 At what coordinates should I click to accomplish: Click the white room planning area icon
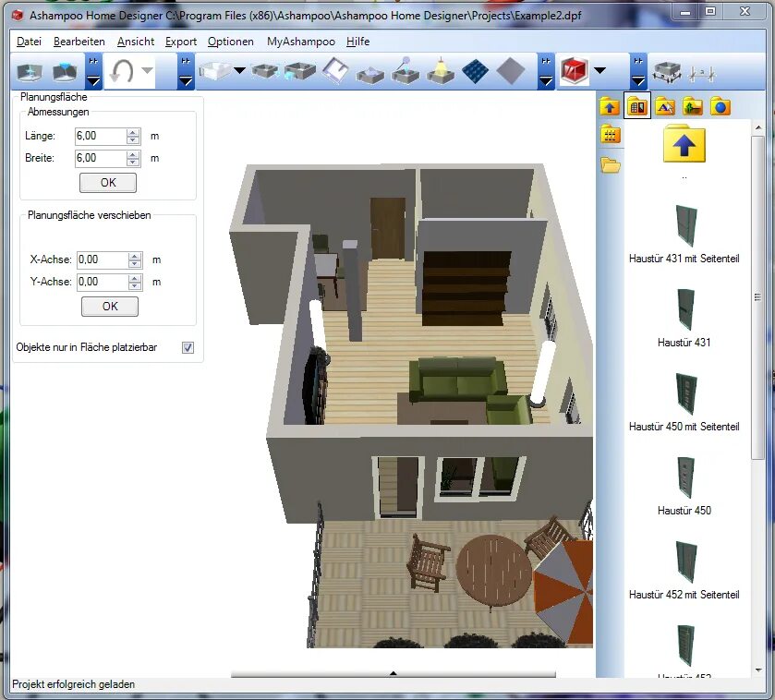coord(214,70)
